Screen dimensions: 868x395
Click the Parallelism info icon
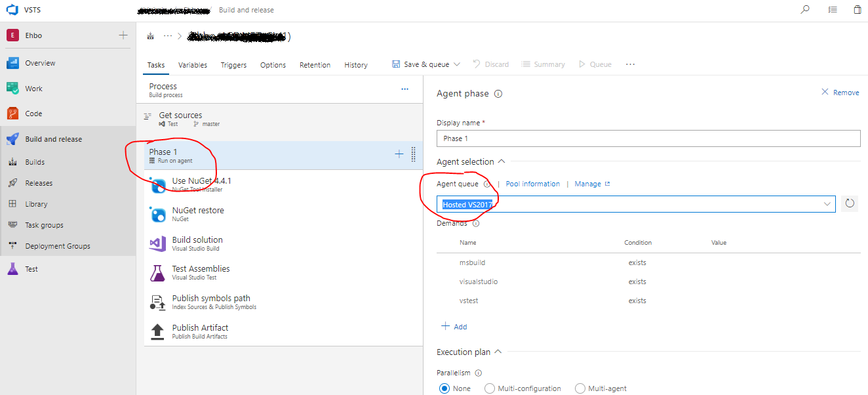479,373
